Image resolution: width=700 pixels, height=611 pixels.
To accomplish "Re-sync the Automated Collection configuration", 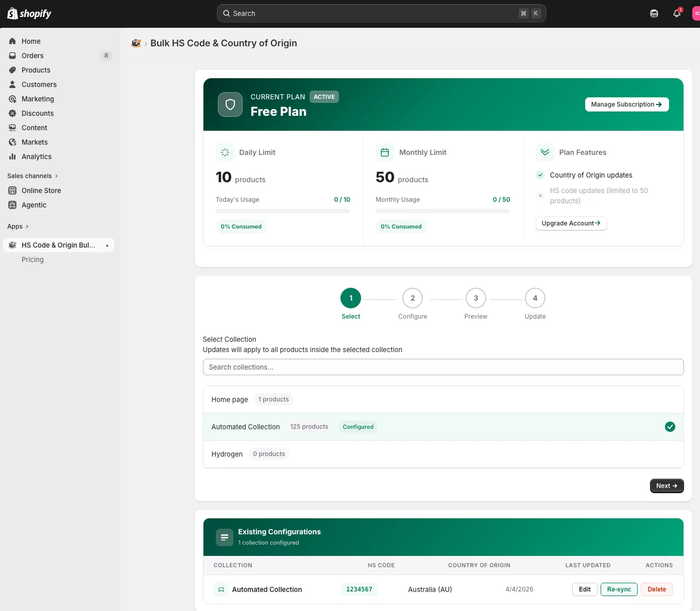I will [x=619, y=589].
